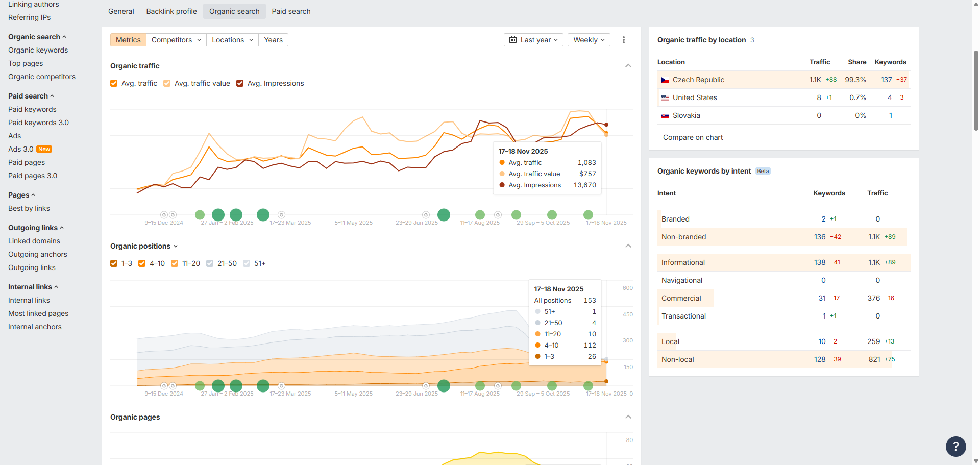
Task: Uncheck the Avg. traffic checkbox
Action: click(114, 83)
